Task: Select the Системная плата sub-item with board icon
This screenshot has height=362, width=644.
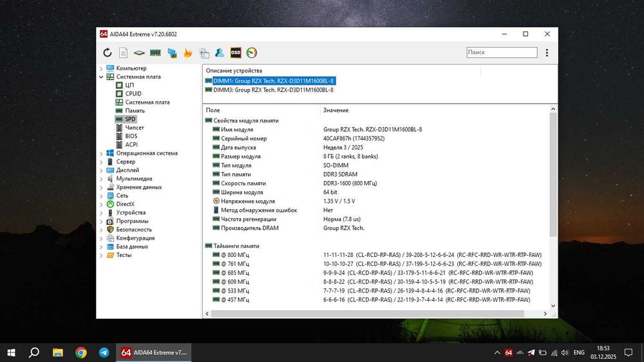Action: [x=147, y=102]
